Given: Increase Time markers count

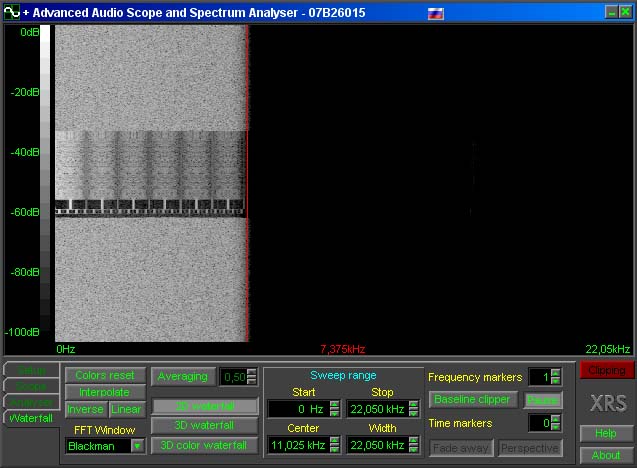Looking at the screenshot, I should tap(556, 418).
